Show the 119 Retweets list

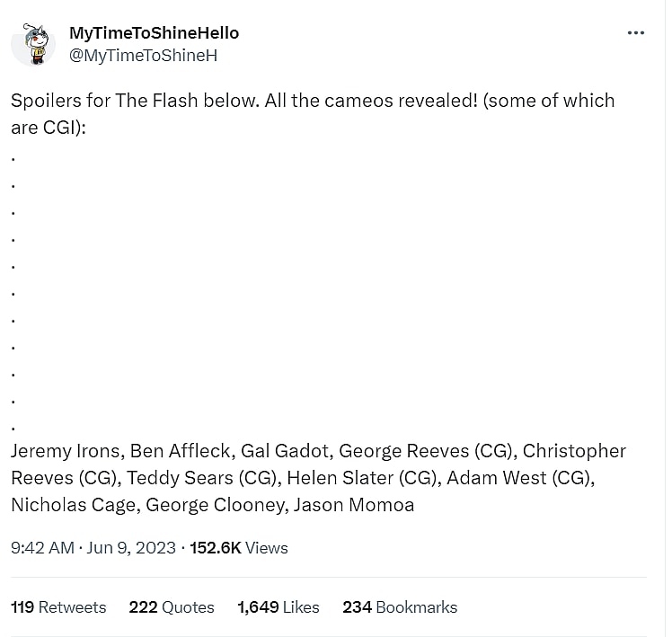(x=58, y=607)
